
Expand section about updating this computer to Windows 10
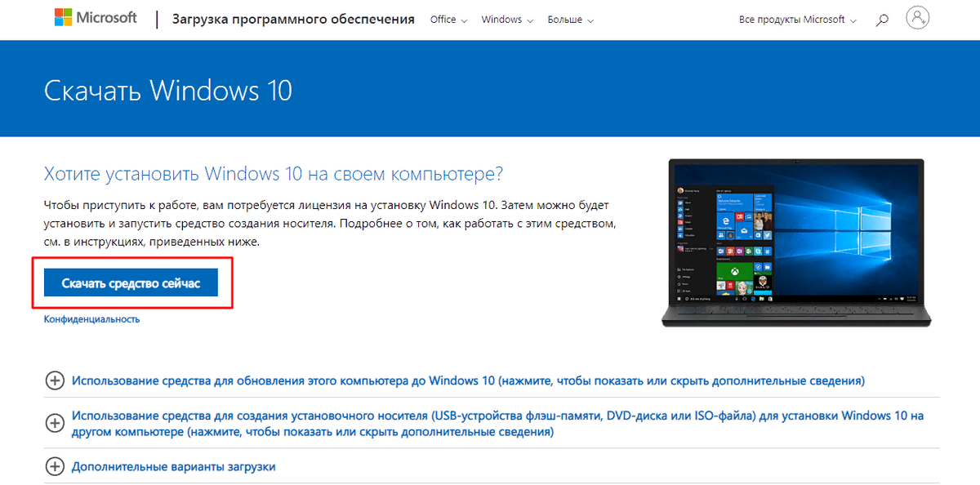(456, 380)
